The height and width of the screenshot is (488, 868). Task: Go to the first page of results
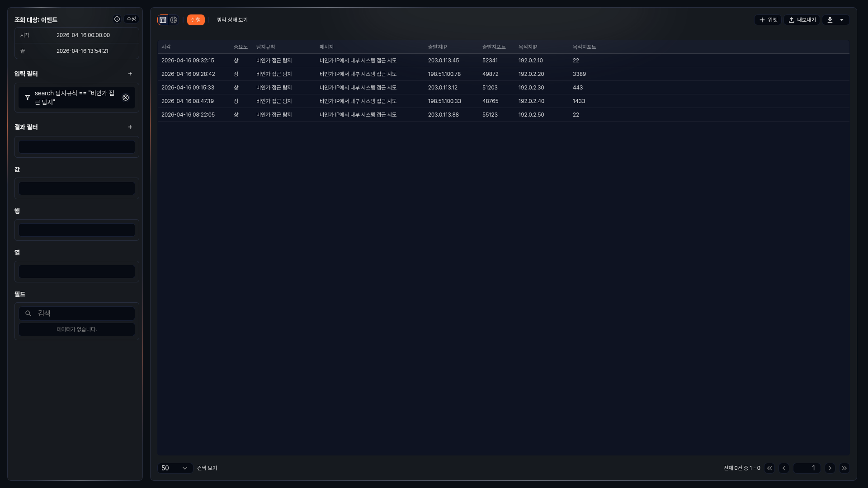(769, 468)
